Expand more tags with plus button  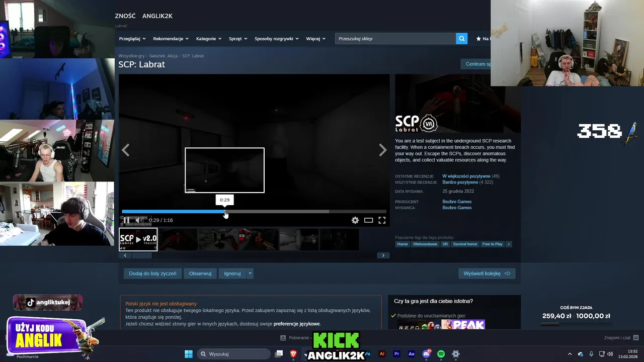(x=509, y=244)
